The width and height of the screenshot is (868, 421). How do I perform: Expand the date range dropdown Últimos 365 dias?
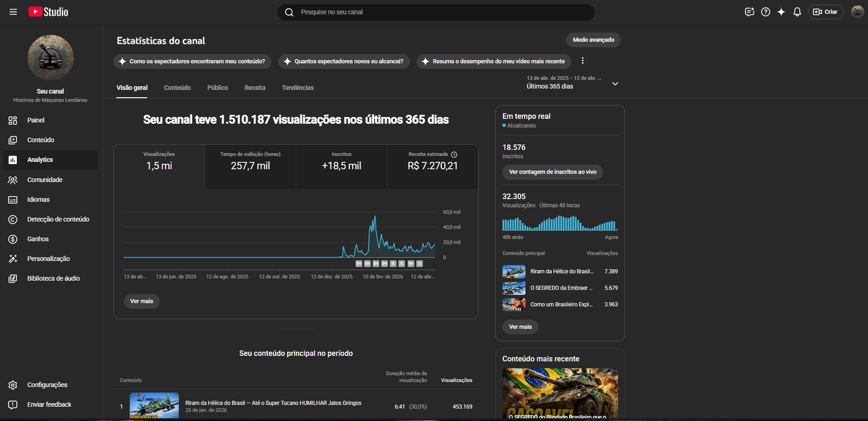615,84
